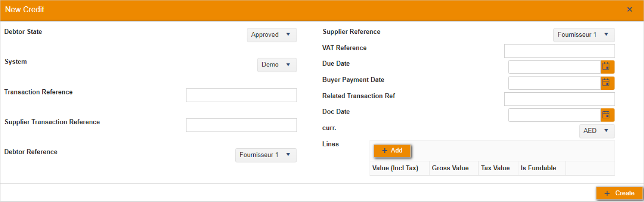Open the System dropdown showing Demo

click(x=277, y=65)
